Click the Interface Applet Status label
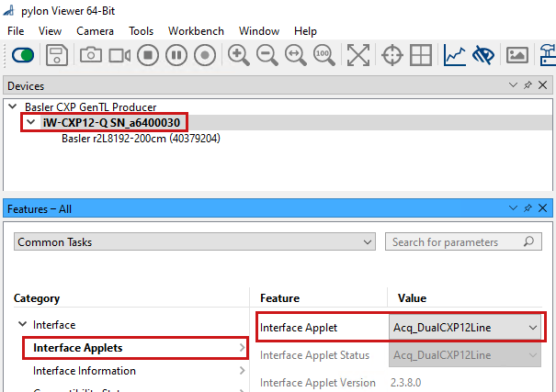 click(x=314, y=355)
